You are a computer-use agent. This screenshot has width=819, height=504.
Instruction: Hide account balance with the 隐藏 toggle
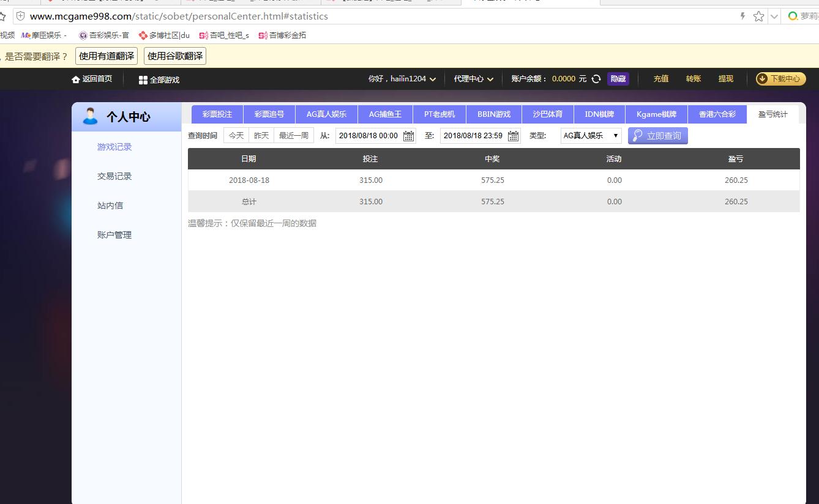(618, 78)
